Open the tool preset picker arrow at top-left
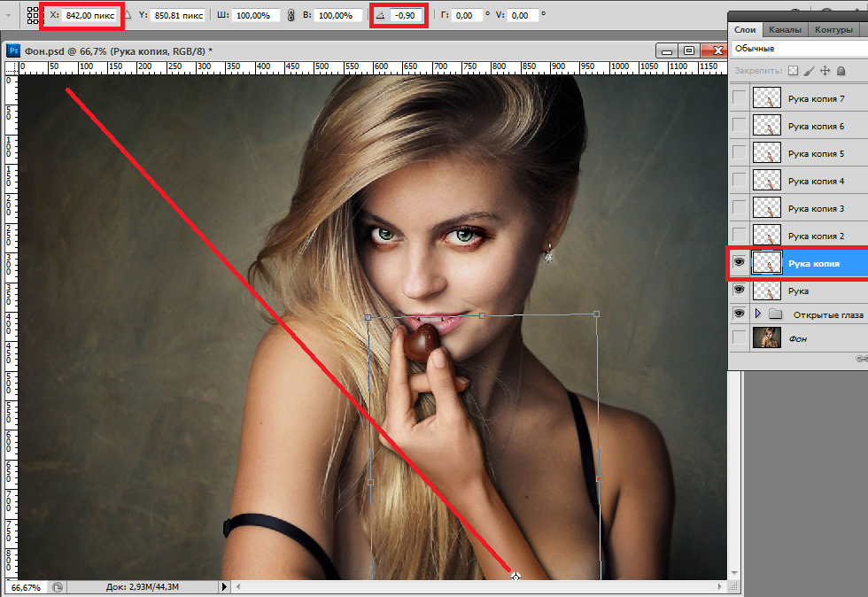Image resolution: width=868 pixels, height=597 pixels. click(8, 16)
